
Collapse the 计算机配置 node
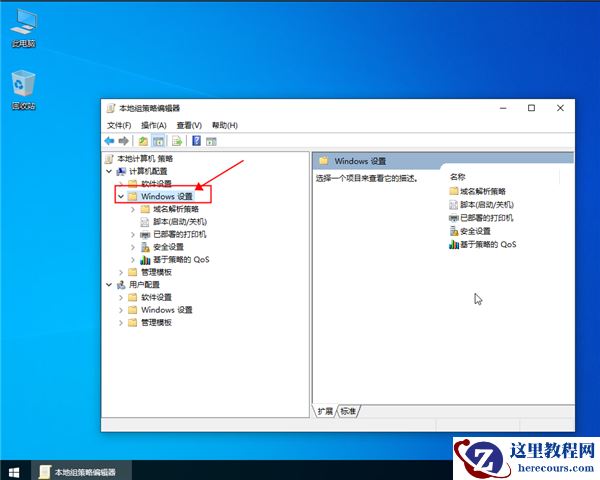point(109,171)
